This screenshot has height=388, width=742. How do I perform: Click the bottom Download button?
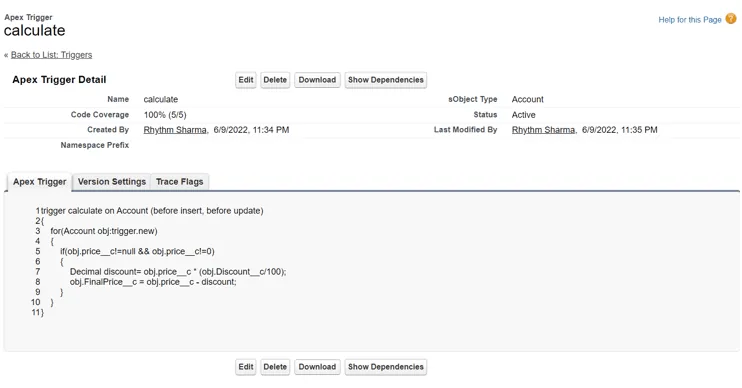point(317,367)
